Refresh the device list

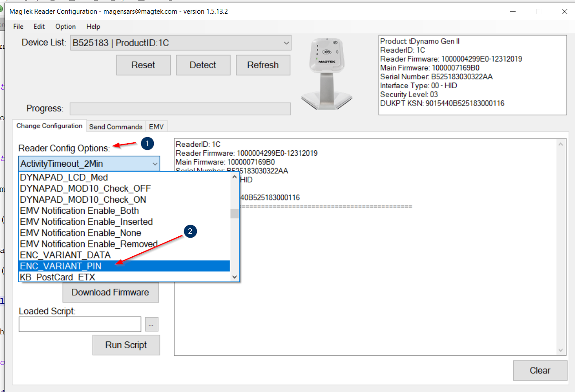click(x=263, y=65)
